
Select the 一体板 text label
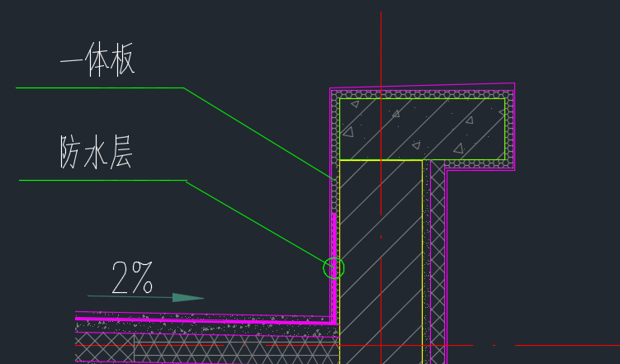pos(97,59)
